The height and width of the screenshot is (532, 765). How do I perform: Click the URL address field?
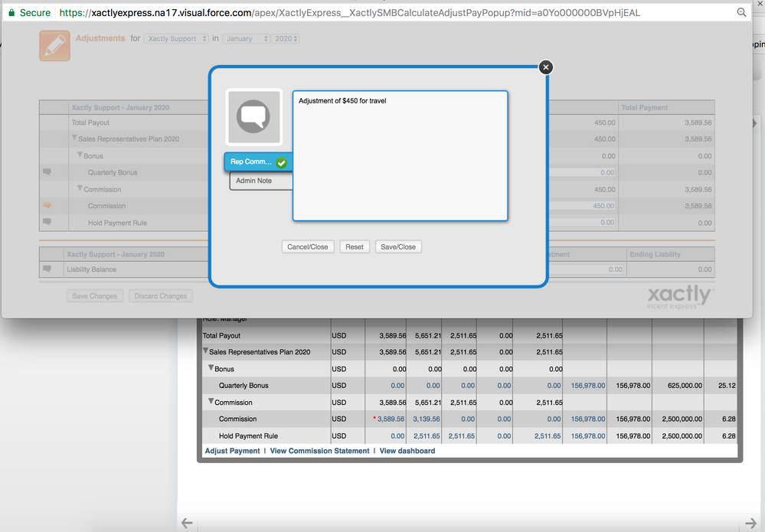[349, 13]
